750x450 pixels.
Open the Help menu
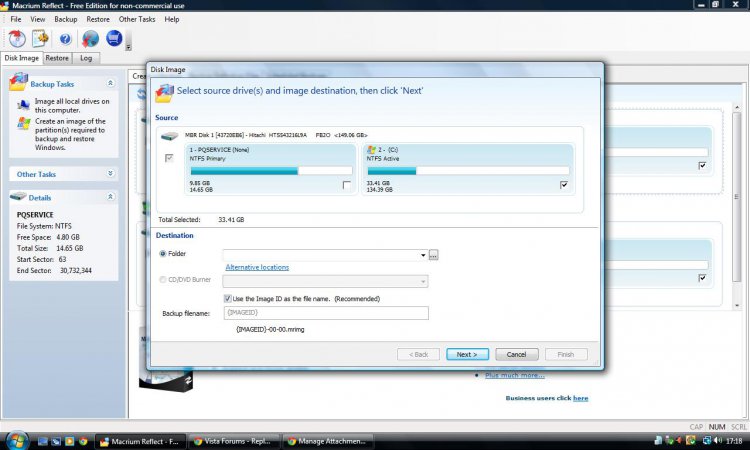[x=172, y=19]
